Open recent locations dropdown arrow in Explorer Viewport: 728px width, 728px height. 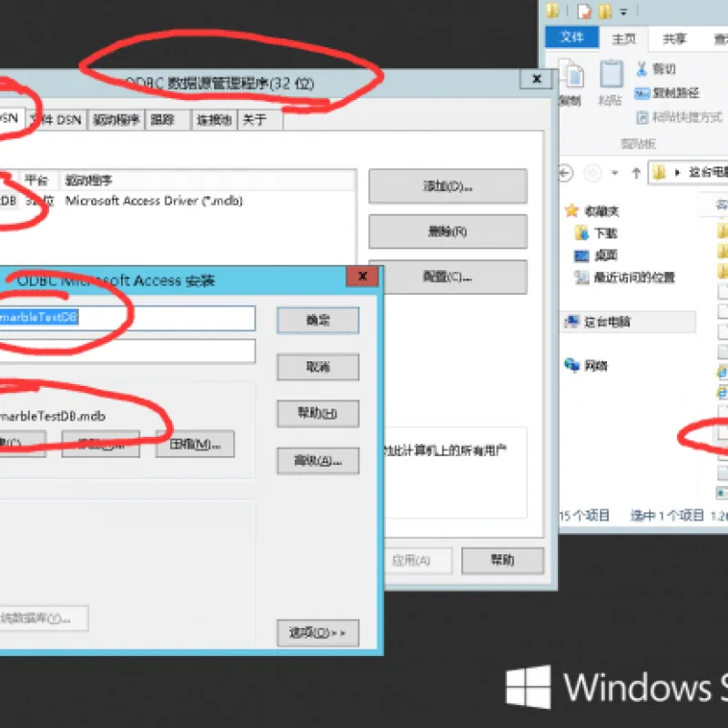tap(615, 174)
